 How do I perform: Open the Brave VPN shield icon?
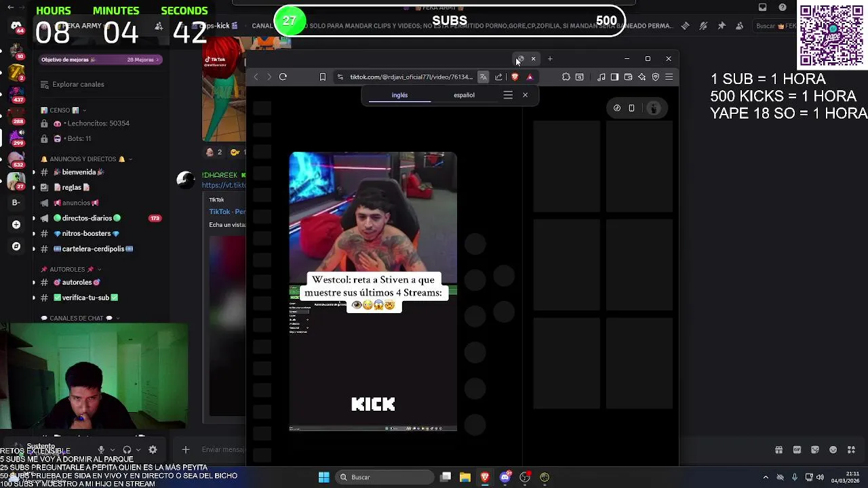pos(655,77)
